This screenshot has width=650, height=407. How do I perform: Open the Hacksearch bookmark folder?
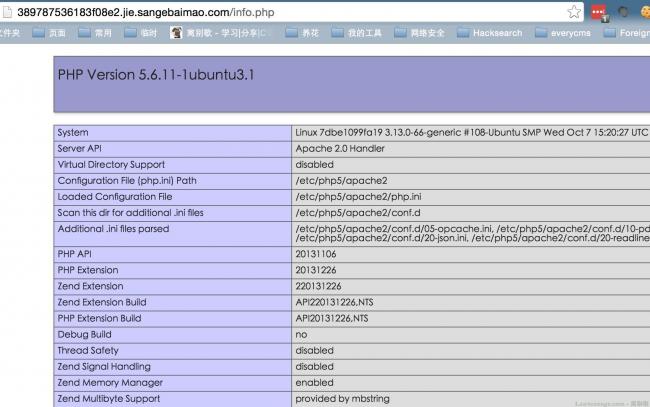[490, 33]
